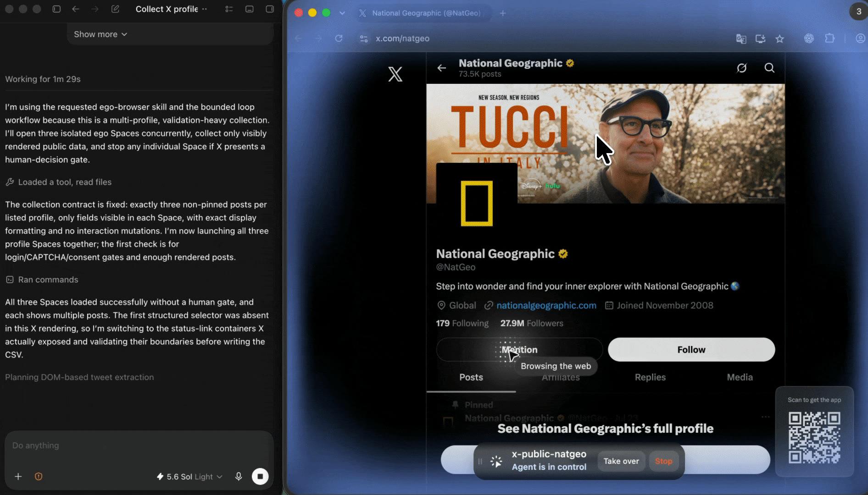
Task: Open a new browser tab with plus
Action: [x=503, y=13]
